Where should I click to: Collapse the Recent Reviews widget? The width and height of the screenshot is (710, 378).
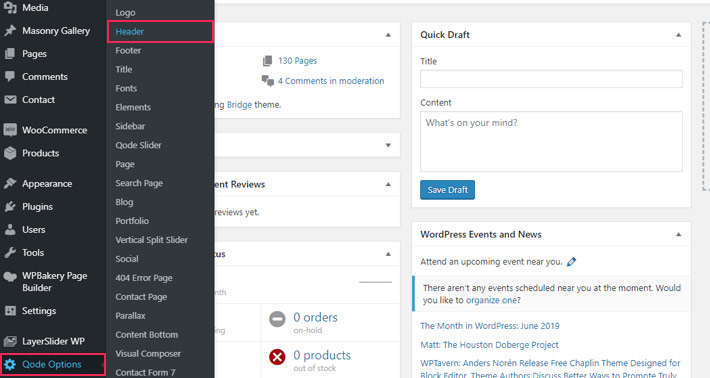388,184
